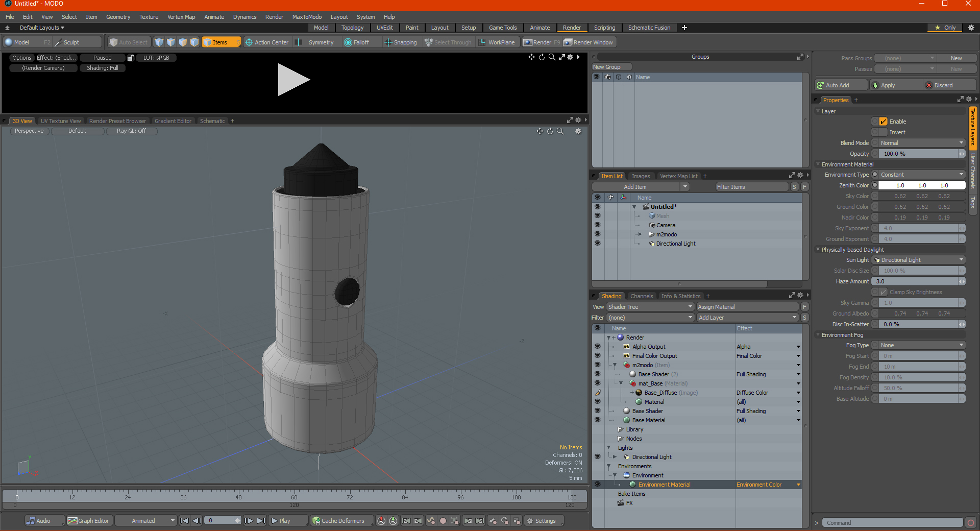Screen dimensions: 980x531
Task: Open Item List panel gear settings
Action: click(x=800, y=175)
